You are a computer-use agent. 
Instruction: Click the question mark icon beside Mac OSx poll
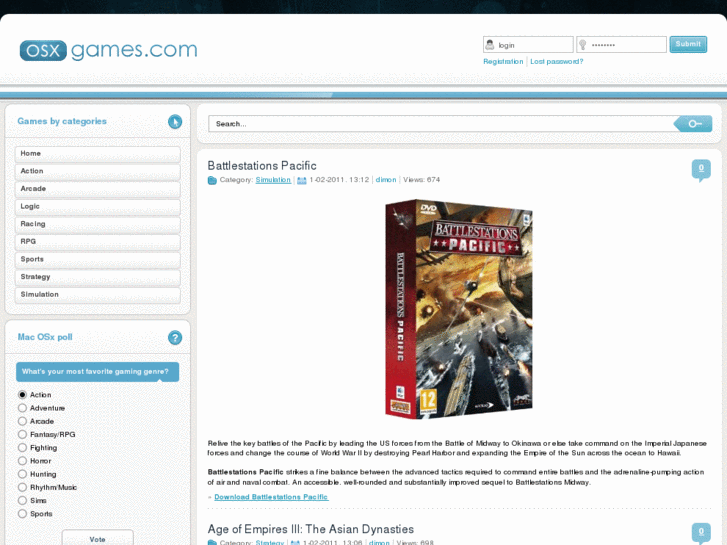pos(175,337)
